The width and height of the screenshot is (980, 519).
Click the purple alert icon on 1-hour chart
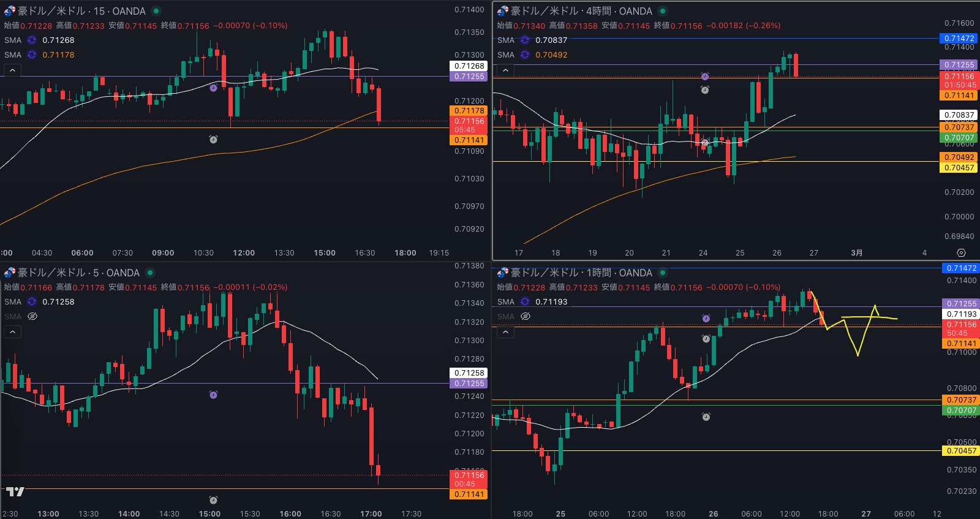pos(706,319)
